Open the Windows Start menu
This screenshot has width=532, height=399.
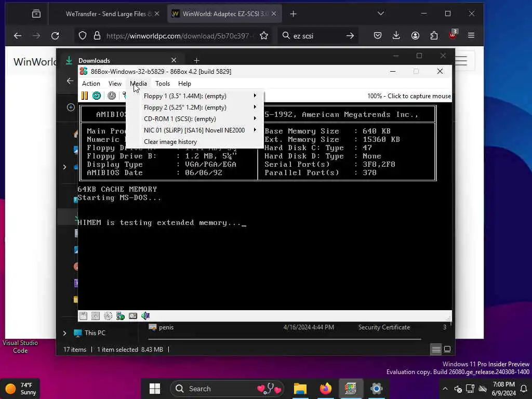point(155,389)
